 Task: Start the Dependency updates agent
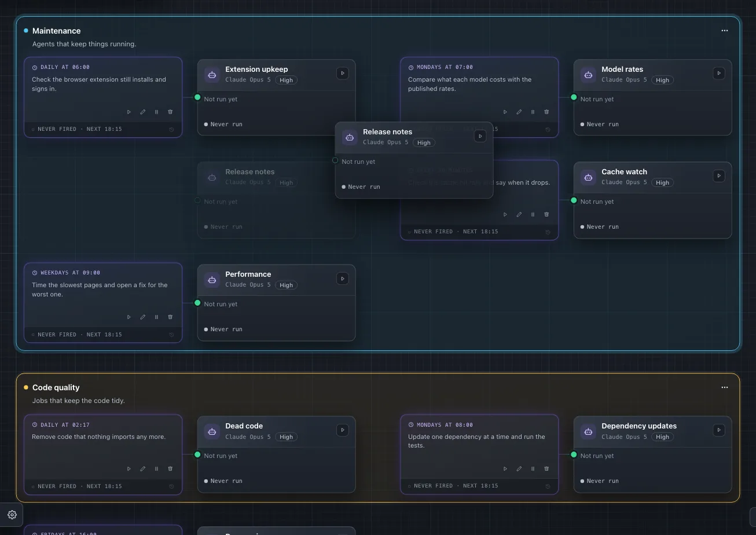pos(719,430)
